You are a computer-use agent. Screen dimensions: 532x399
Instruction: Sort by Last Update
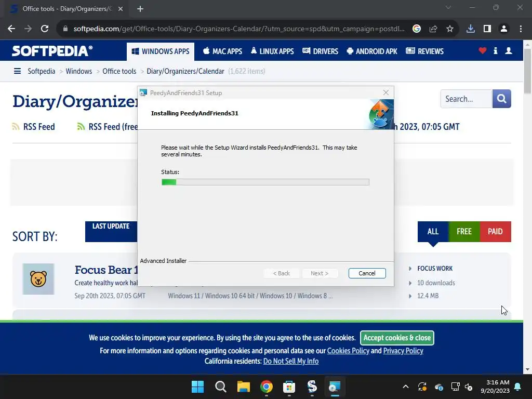point(111,231)
